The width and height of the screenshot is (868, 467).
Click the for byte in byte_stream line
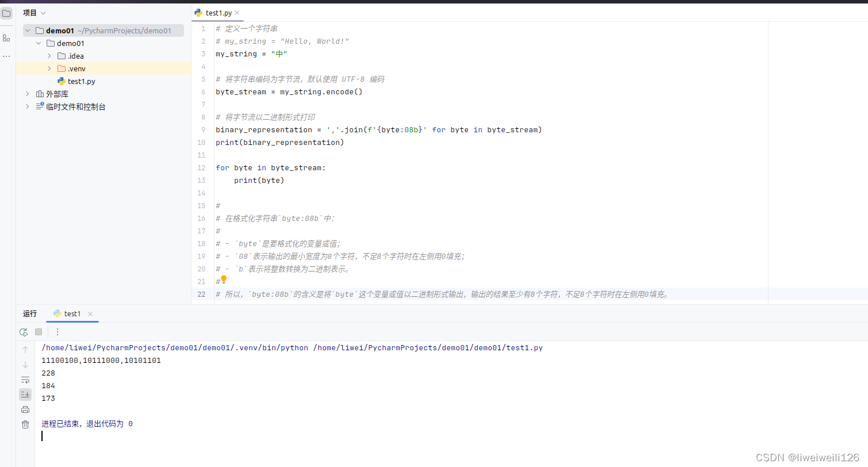click(271, 168)
